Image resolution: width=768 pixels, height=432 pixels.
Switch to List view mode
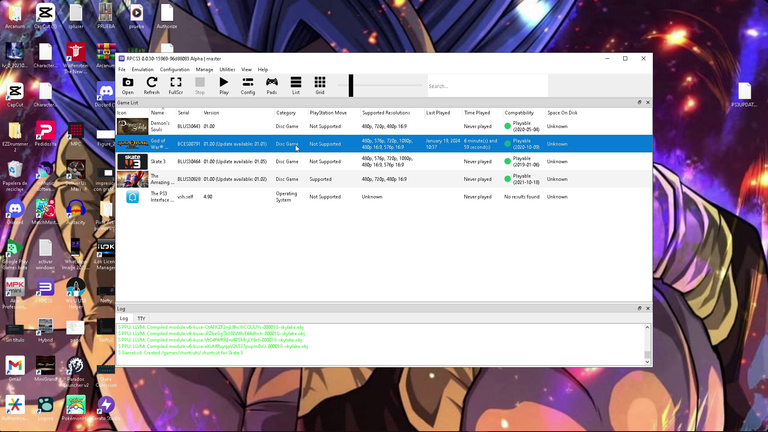[296, 85]
